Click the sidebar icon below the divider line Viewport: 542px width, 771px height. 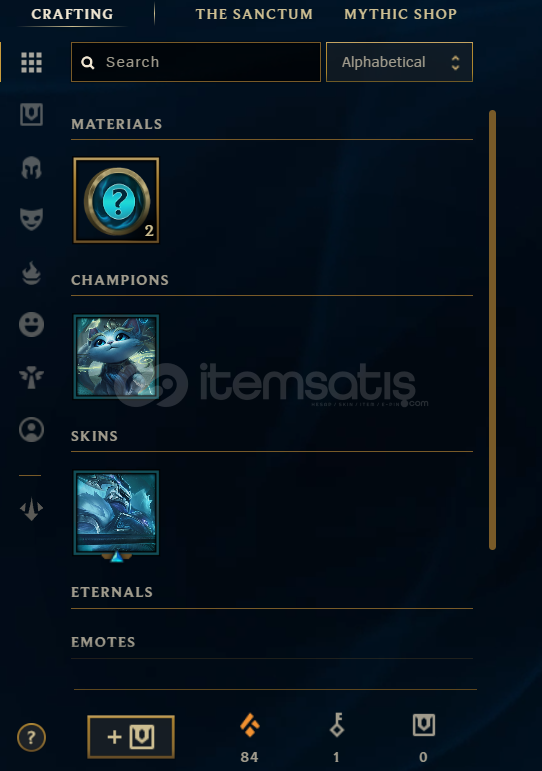31,508
